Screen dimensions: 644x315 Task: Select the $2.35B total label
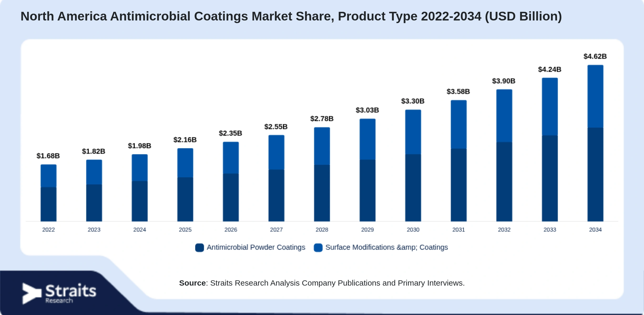231,133
